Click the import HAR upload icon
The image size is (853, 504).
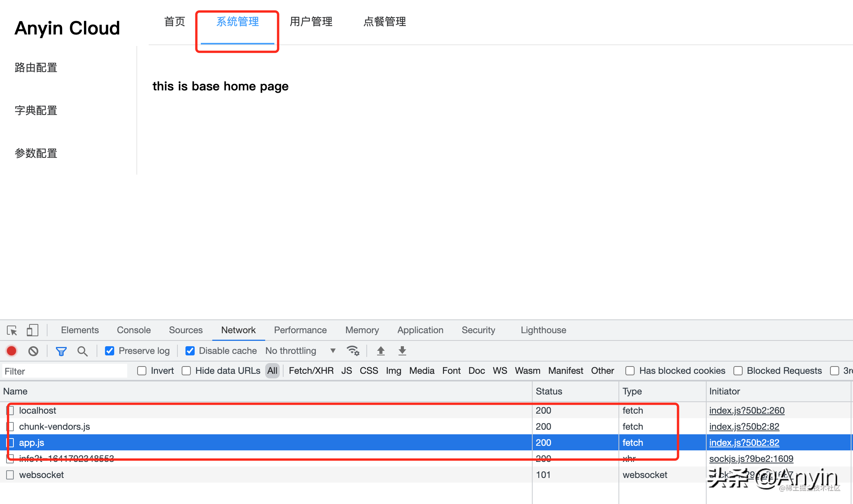tap(381, 351)
